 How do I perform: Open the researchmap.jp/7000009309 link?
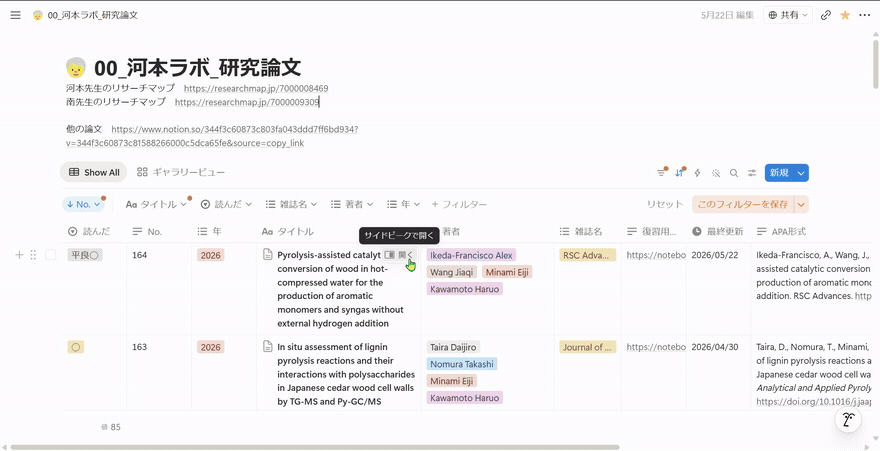(247, 102)
